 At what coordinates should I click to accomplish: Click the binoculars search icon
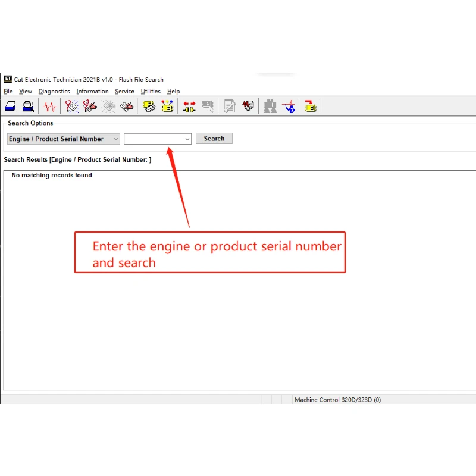click(270, 107)
